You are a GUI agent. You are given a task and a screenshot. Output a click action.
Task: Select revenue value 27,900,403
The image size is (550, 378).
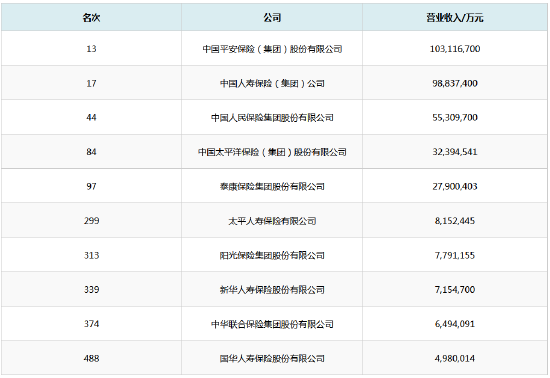[x=455, y=186]
